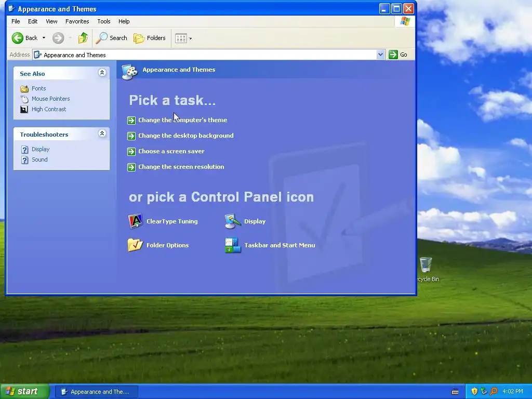Select Change the computer's theme task
Screen dimensions: 532x399
[x=182, y=120]
